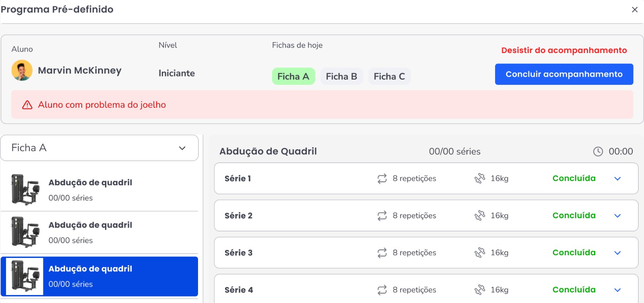The height and width of the screenshot is (303, 644).
Task: Click the dumbbell weight icon in Série 1
Action: pos(480,178)
